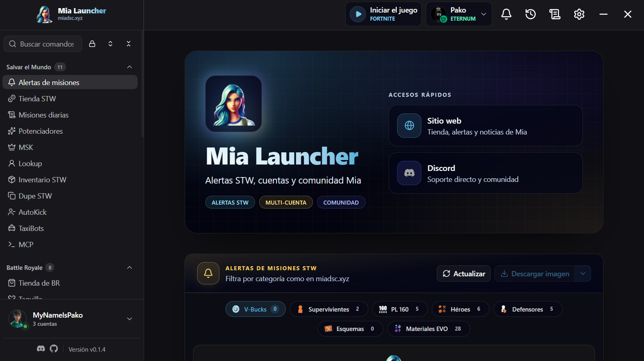Click the miadsc.xyz text under the logo
The width and height of the screenshot is (644, 361).
coord(70,18)
